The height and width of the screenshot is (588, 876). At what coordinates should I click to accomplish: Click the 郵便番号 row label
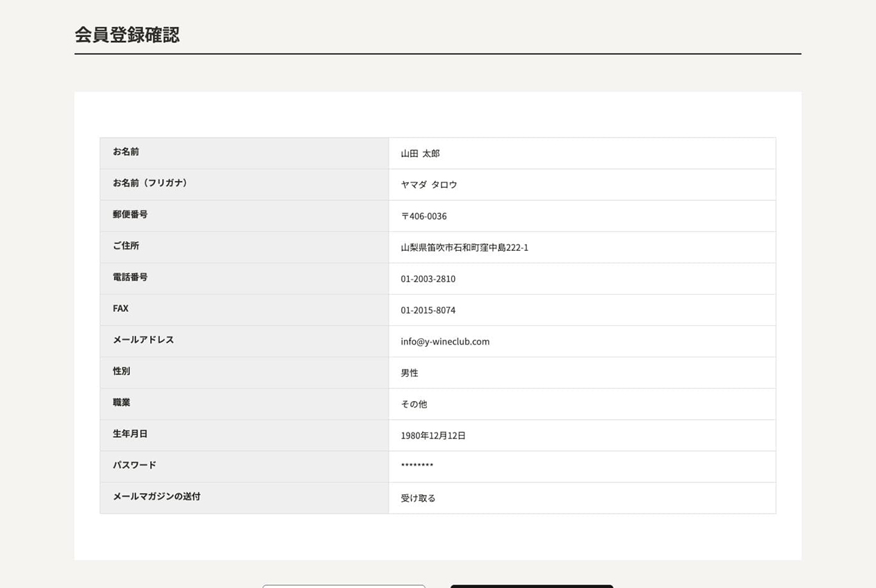coord(130,214)
